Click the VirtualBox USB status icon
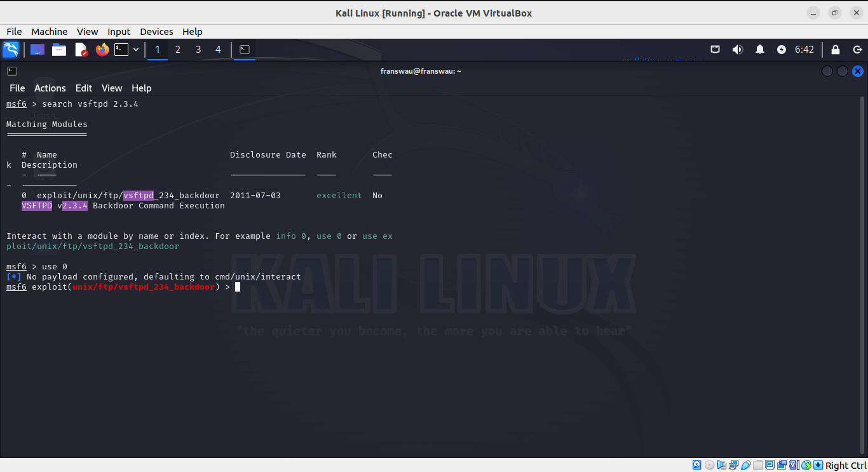The image size is (868, 472). click(746, 465)
